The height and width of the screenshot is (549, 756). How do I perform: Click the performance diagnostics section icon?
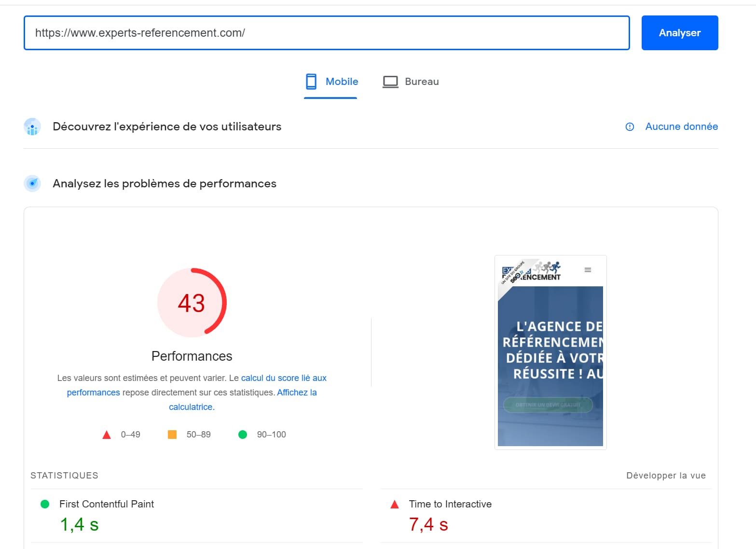[32, 183]
